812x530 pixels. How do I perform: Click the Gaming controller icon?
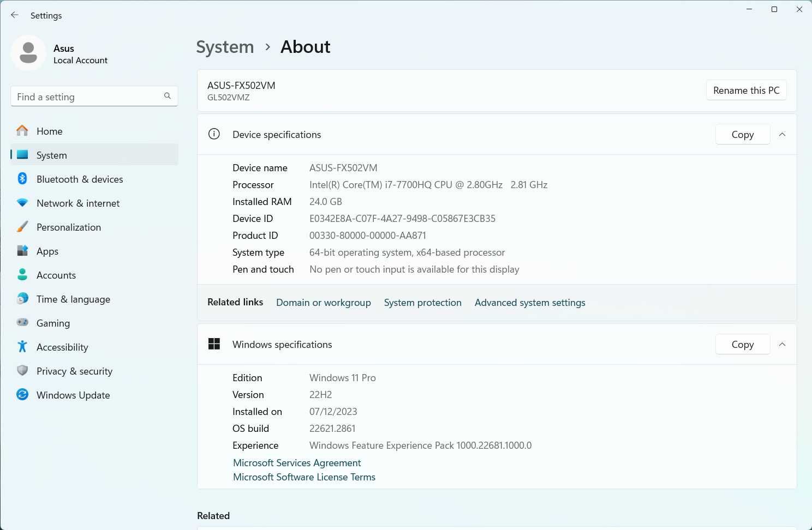(22, 323)
